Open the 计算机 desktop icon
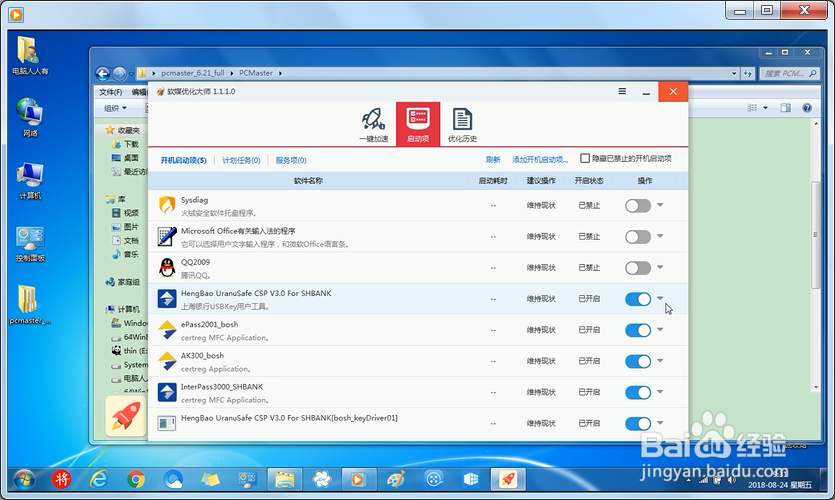835x500 pixels. (29, 181)
